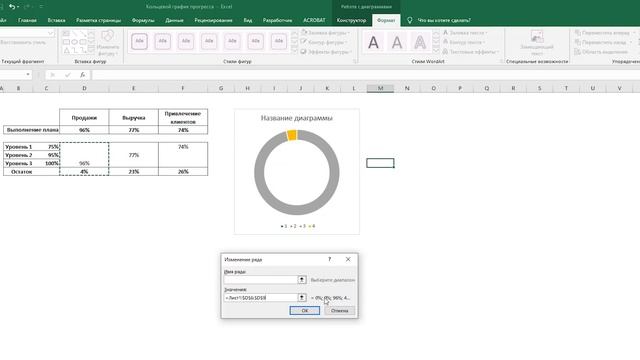Open the Данные tab

174,20
